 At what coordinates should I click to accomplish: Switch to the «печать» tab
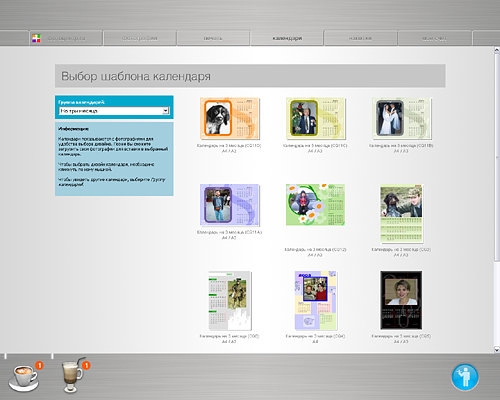(x=213, y=38)
